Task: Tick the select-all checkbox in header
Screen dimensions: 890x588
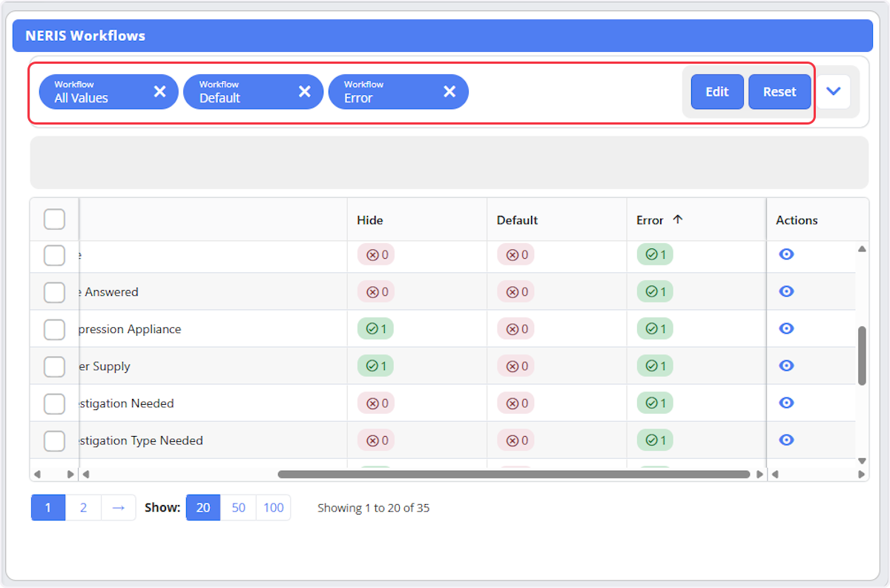Action: pos(54,219)
